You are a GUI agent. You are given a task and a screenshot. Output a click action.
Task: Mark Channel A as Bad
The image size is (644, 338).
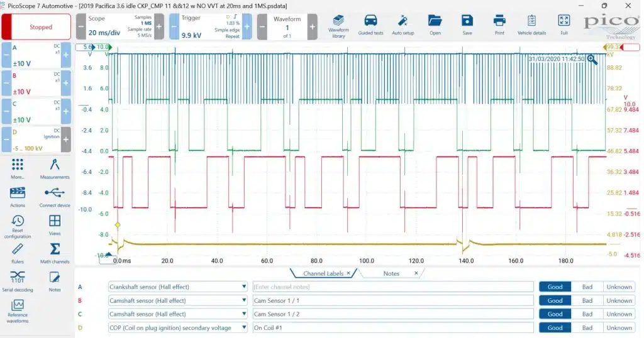point(587,286)
